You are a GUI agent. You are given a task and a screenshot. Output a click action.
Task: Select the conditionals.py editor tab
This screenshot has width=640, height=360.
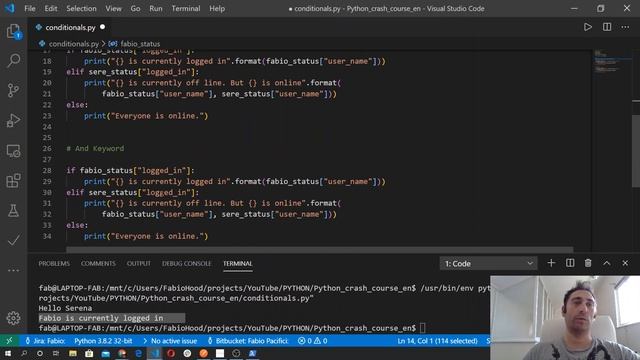click(70, 27)
